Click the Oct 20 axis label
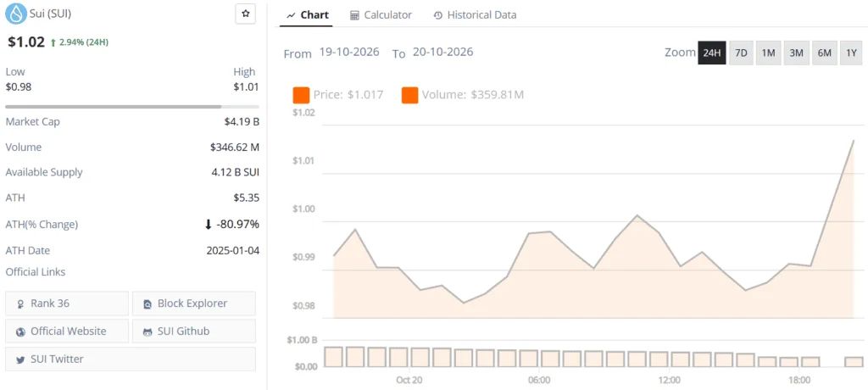Screen dimensions: 868x390 (409, 381)
